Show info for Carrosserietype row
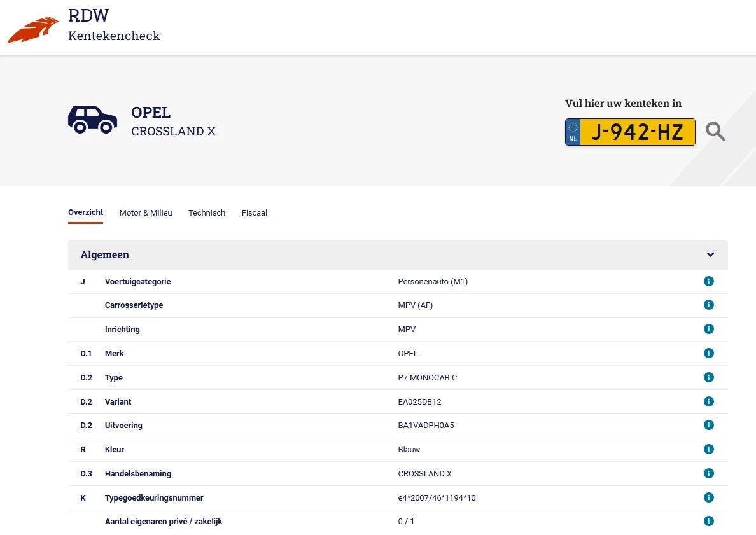Image resolution: width=756 pixels, height=535 pixels. (x=708, y=305)
